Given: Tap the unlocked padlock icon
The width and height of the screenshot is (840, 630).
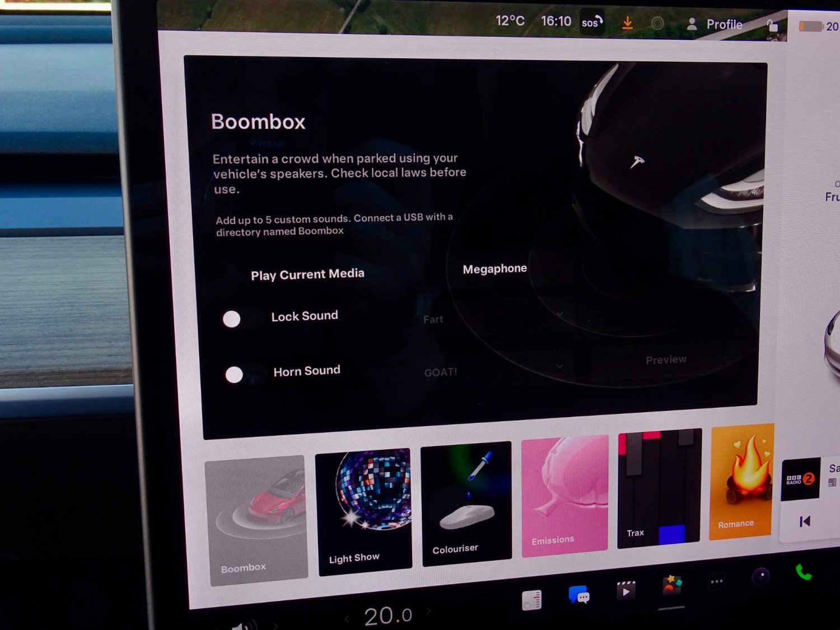Looking at the screenshot, I should [772, 26].
